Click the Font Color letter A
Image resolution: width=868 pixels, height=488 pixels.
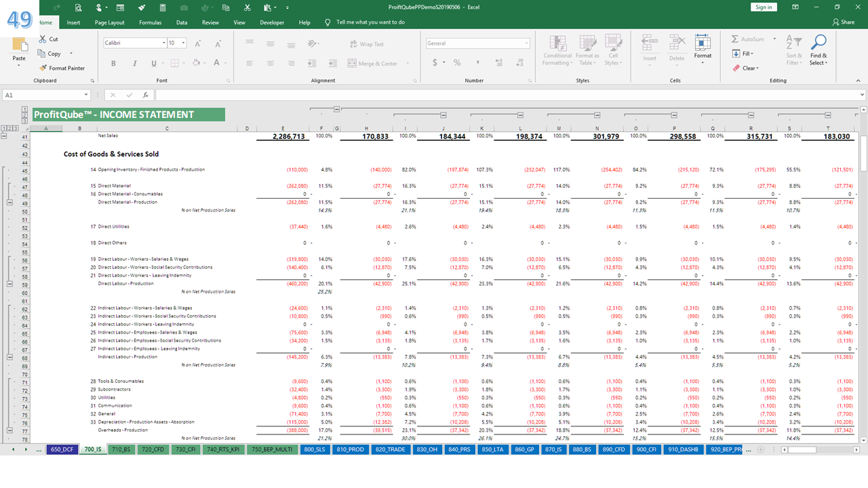point(216,63)
